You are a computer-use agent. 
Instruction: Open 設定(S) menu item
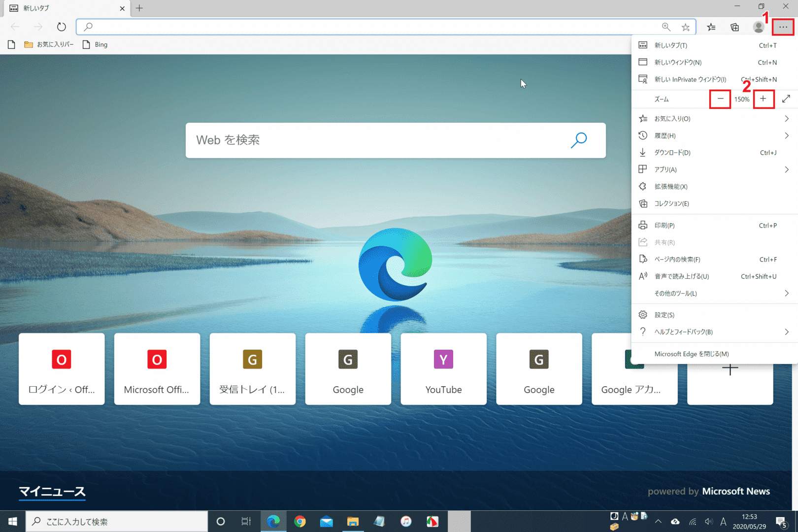coord(714,315)
